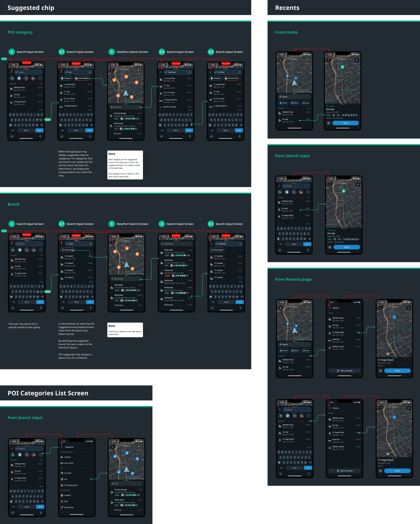This screenshot has width=420, height=524.
Task: Clear the 'McD' search text
Action: click(x=91, y=244)
